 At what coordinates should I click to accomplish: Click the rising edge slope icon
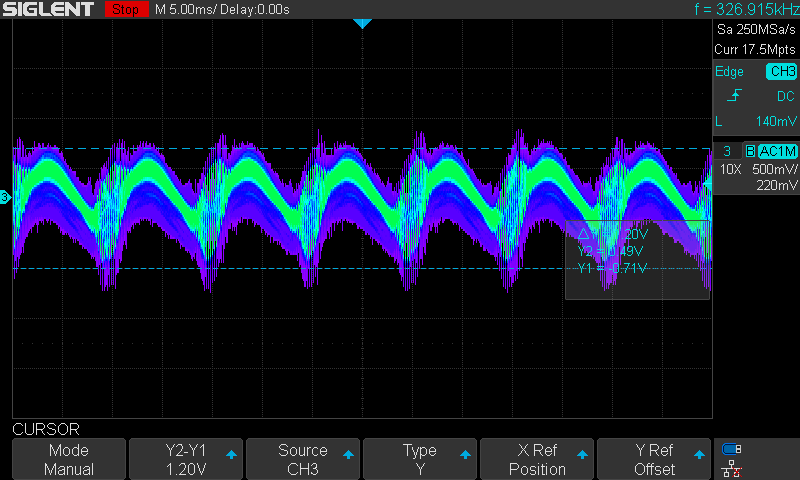[x=734, y=95]
